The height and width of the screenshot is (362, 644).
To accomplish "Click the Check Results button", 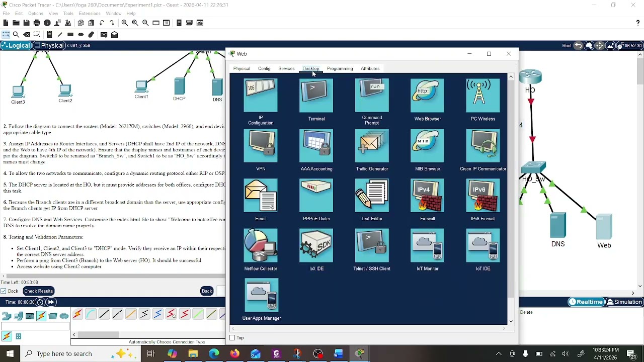I will click(38, 291).
